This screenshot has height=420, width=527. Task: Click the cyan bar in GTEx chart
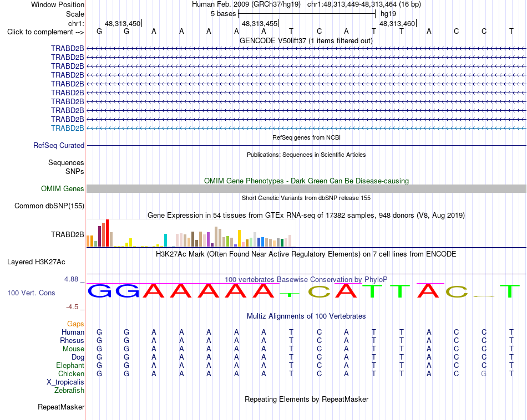165,240
